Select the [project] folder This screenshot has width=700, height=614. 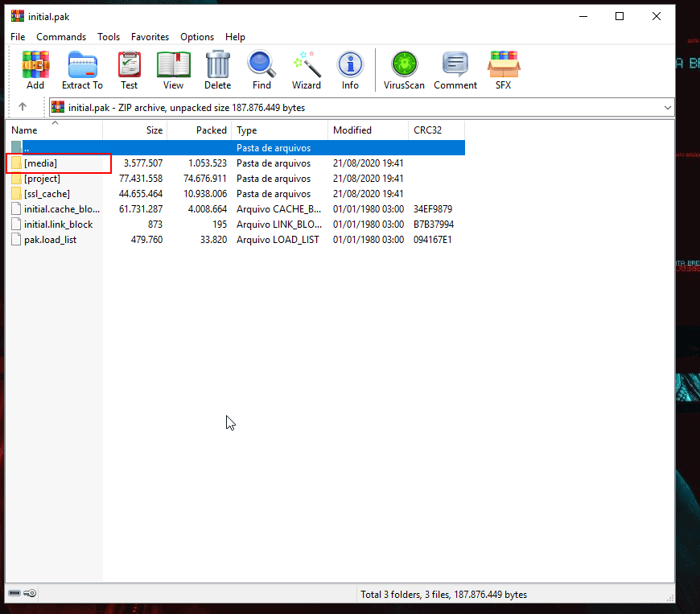(x=42, y=179)
